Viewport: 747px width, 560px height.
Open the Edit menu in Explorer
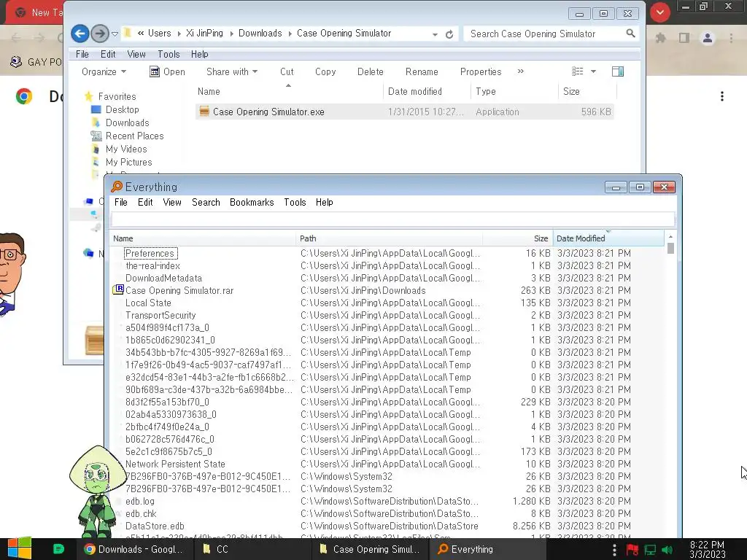click(x=108, y=54)
